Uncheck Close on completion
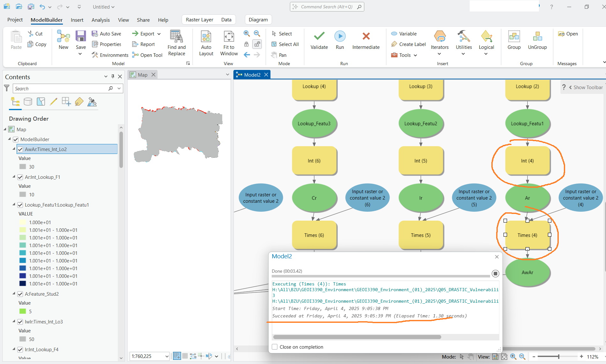Screen dimensions: 606x364 point(275,347)
